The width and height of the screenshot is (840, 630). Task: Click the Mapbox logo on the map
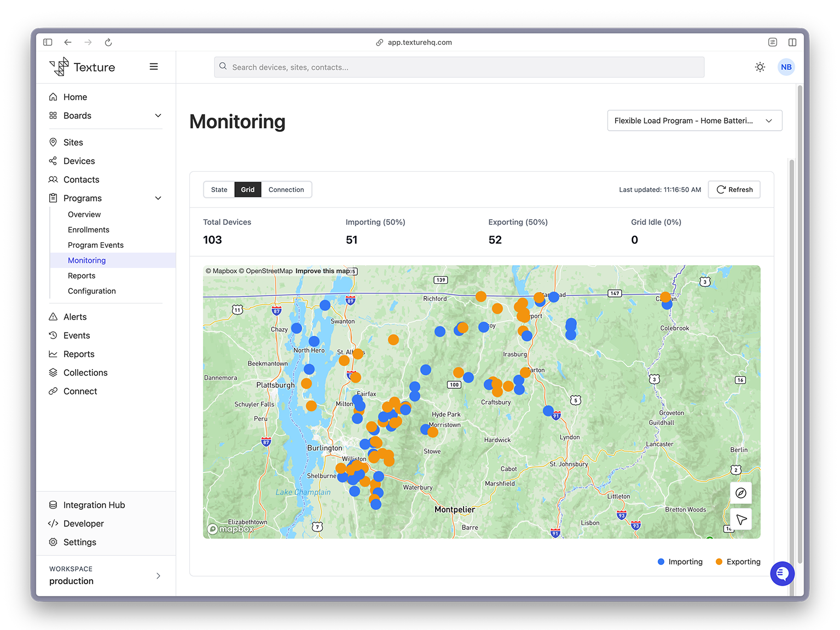[230, 529]
